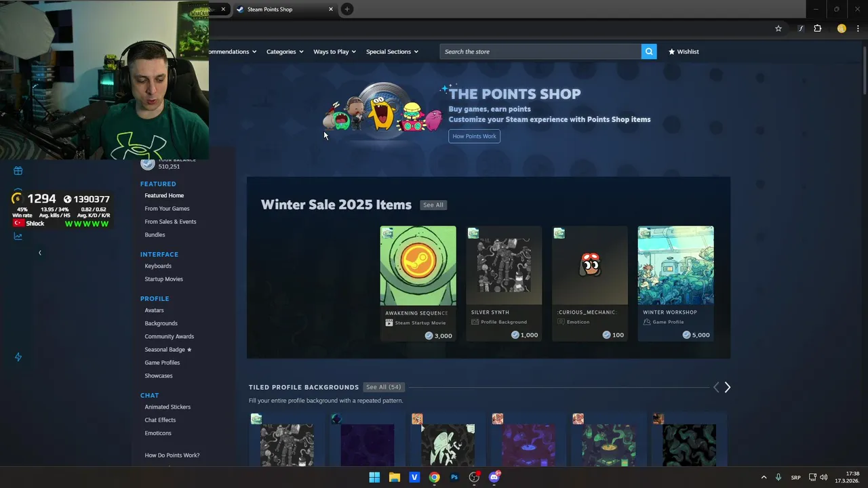Screen dimensions: 868x488
Task: Open Emoticons section
Action: [158, 433]
